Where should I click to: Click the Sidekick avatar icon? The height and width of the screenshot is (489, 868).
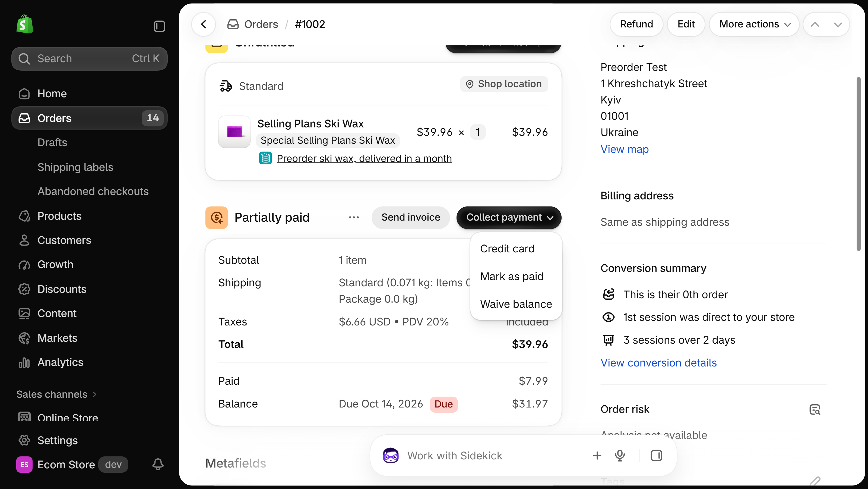pos(391,455)
